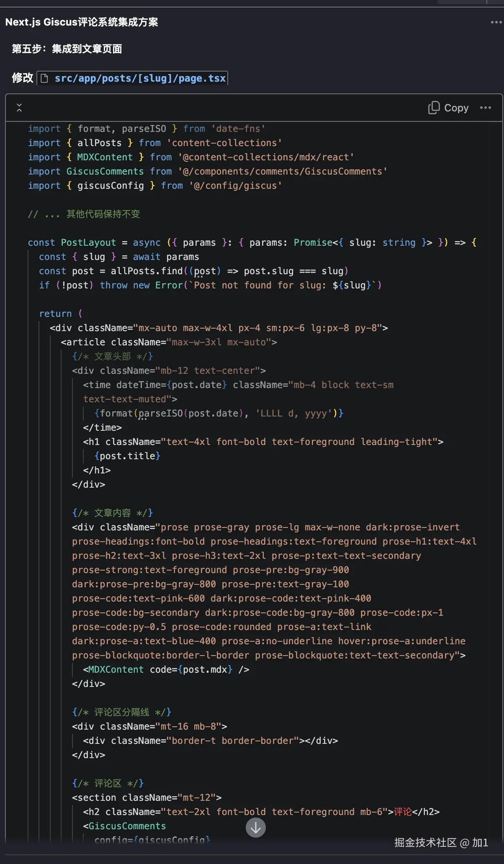Click the giscusConfig import statement
The height and width of the screenshot is (864, 504).
(154, 185)
